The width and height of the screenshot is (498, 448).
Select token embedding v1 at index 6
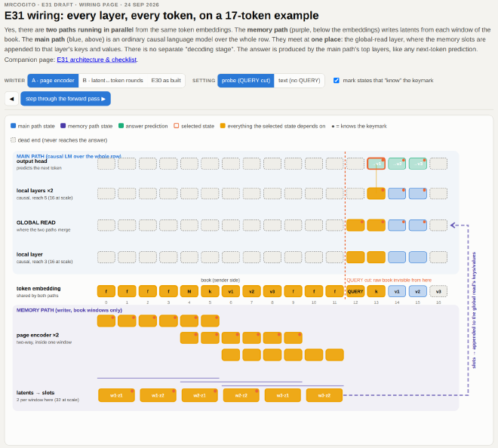point(231,291)
